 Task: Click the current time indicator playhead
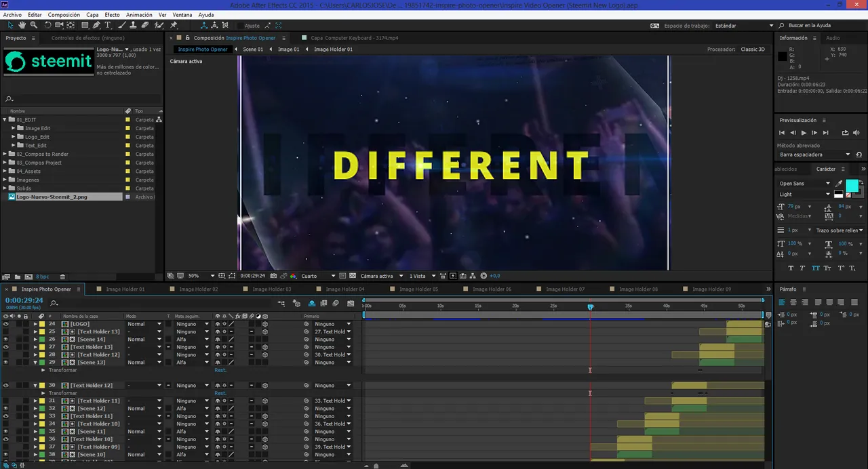(x=590, y=307)
